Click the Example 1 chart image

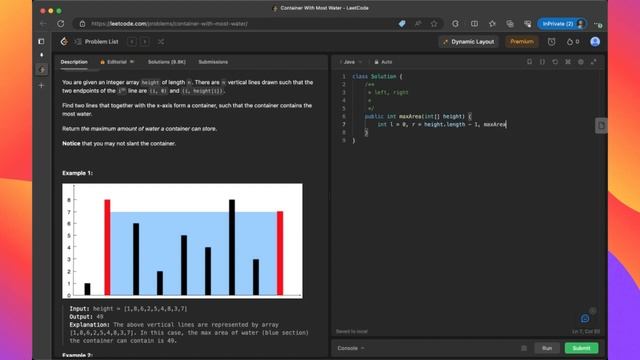[x=182, y=241]
